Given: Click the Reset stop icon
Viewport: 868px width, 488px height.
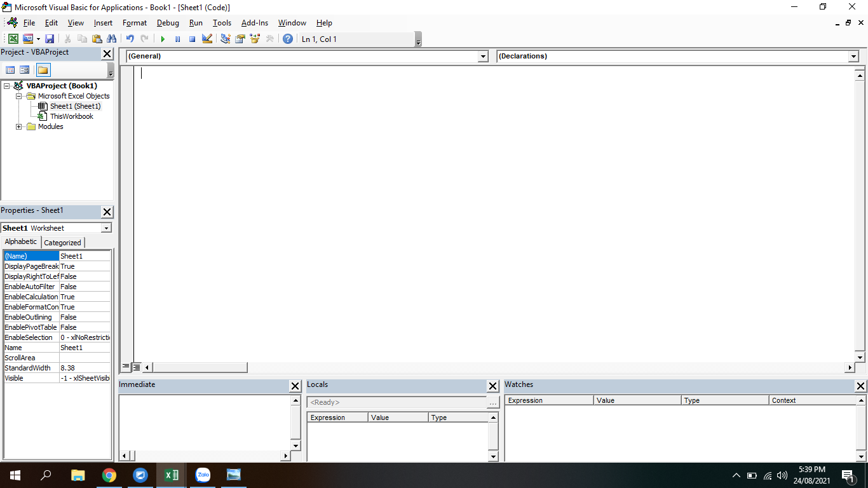Looking at the screenshot, I should (192, 39).
